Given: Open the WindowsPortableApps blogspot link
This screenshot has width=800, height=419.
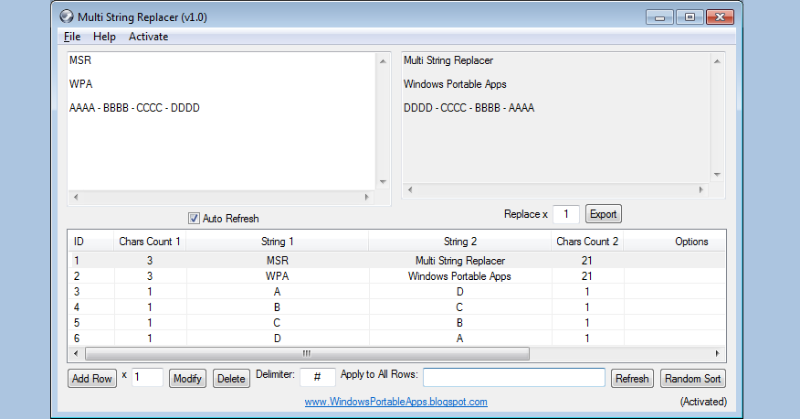Looking at the screenshot, I should [x=396, y=402].
